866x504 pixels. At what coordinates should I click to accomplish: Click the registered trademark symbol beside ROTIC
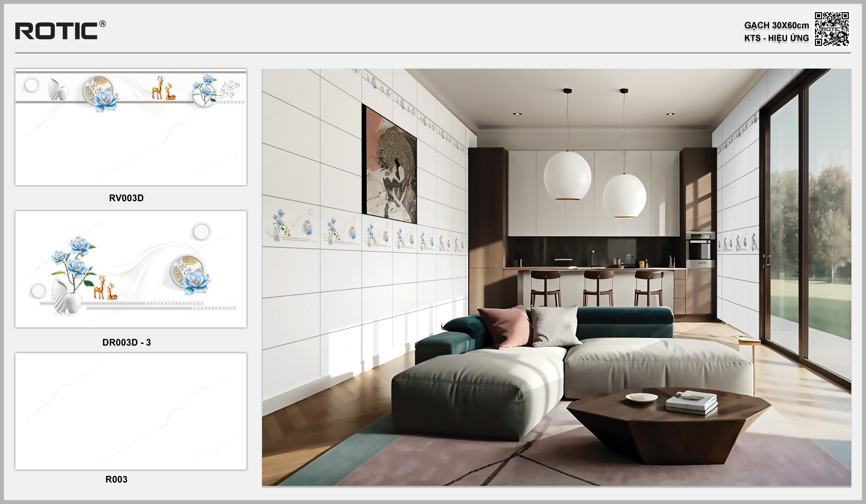pyautogui.click(x=102, y=24)
